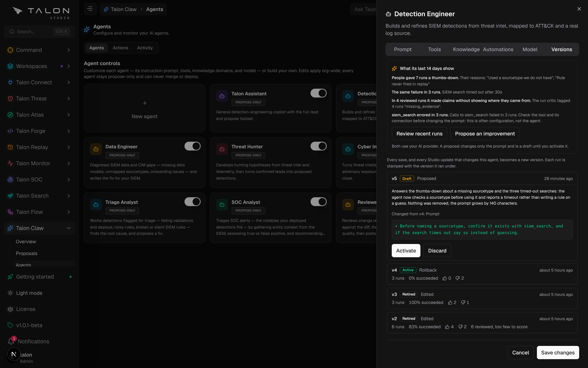
Task: Click Propose an improvement button
Action: (485, 134)
